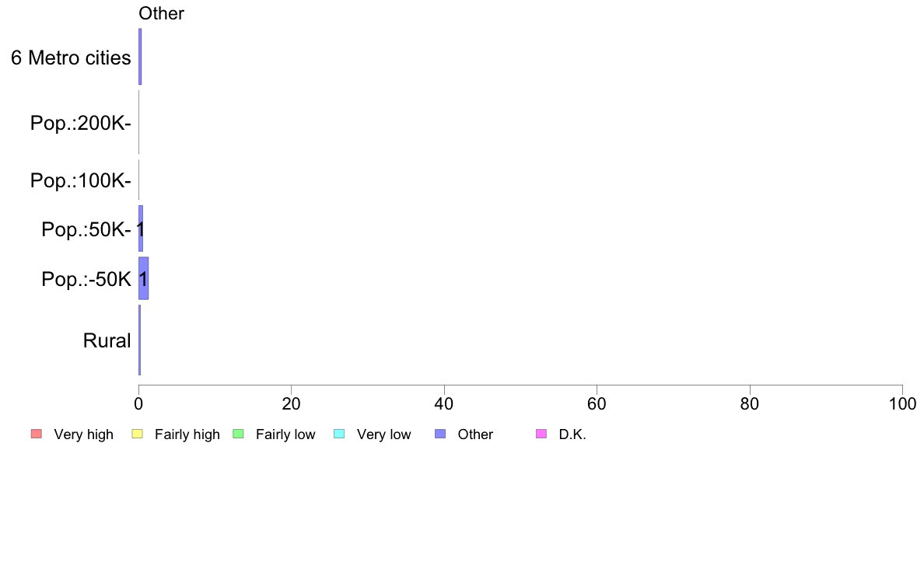Select the Pop.:-50K bar
The height and width of the screenshot is (572, 924).
tap(143, 278)
